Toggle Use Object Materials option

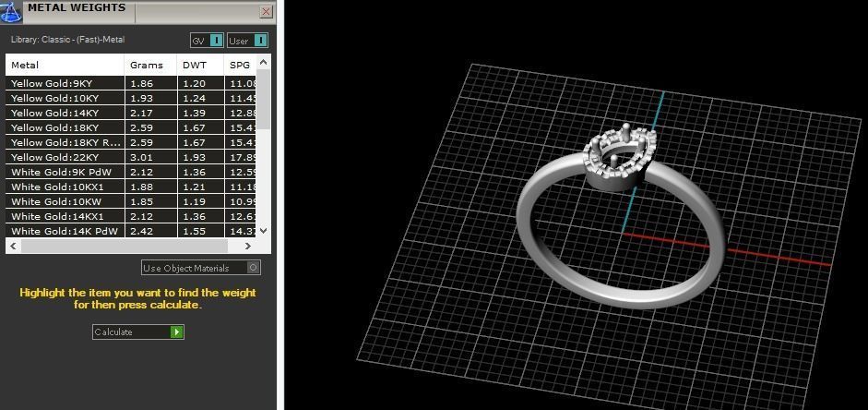(x=200, y=268)
